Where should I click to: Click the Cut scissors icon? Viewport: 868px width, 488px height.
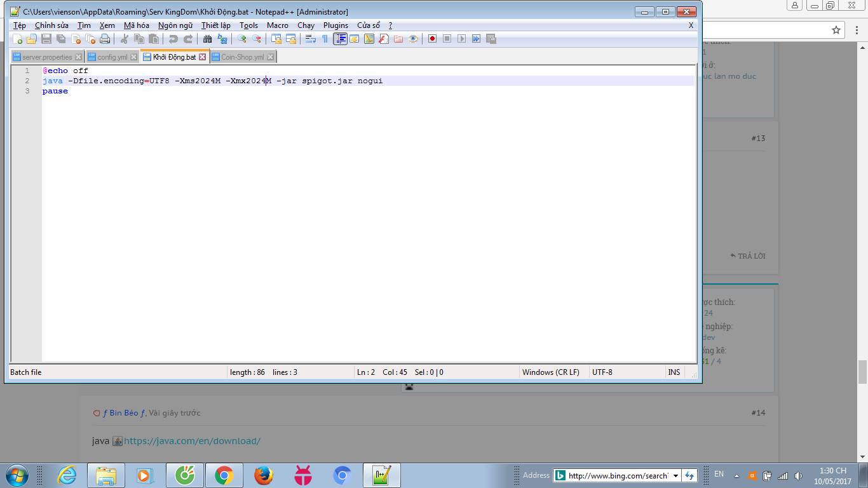point(125,39)
